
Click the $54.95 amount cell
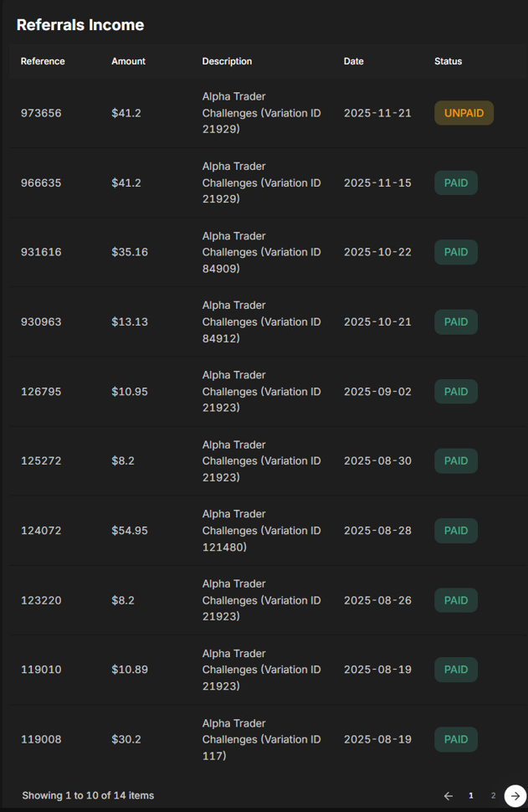(x=130, y=531)
